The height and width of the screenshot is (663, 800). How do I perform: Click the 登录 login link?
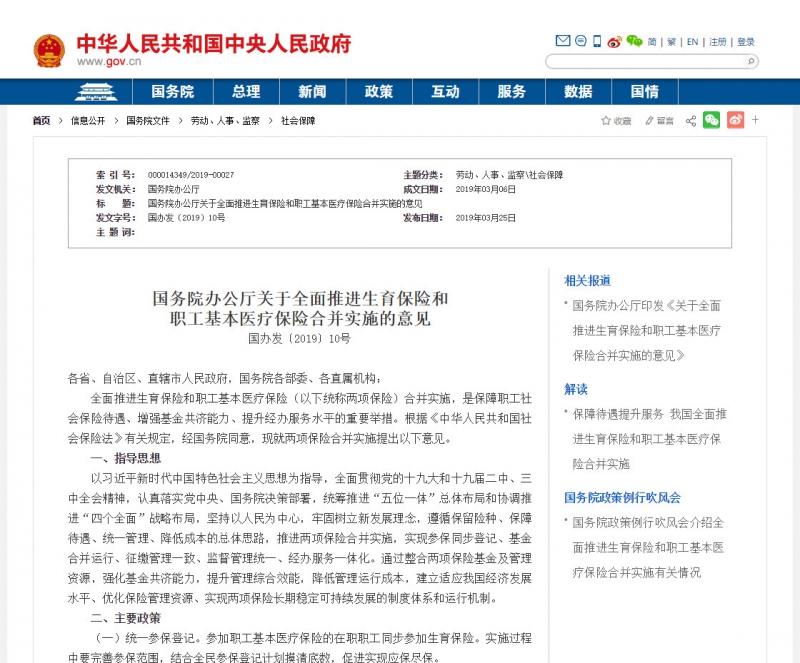point(745,42)
